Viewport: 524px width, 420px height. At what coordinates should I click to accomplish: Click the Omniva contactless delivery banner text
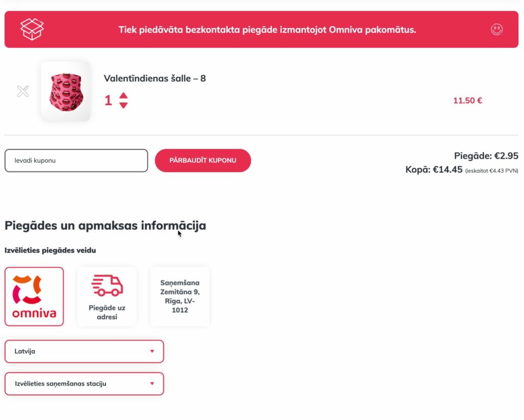pyautogui.click(x=267, y=30)
